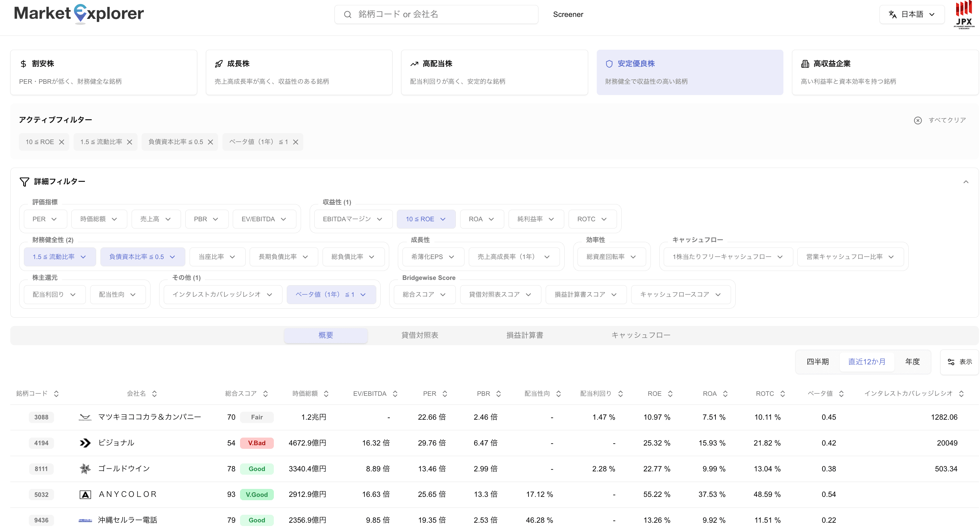
Task: Open the 配当利回り filter dropdown
Action: tap(54, 294)
